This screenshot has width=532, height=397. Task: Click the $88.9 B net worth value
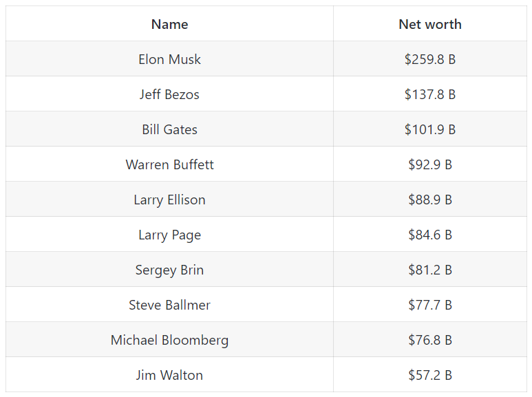pos(430,200)
